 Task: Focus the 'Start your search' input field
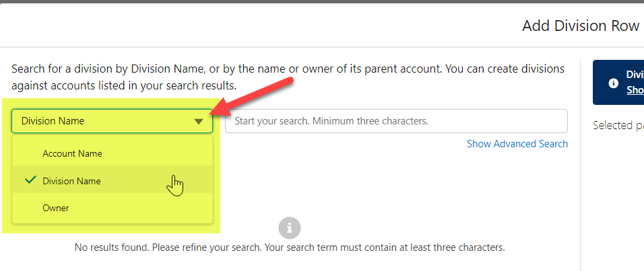pos(396,121)
